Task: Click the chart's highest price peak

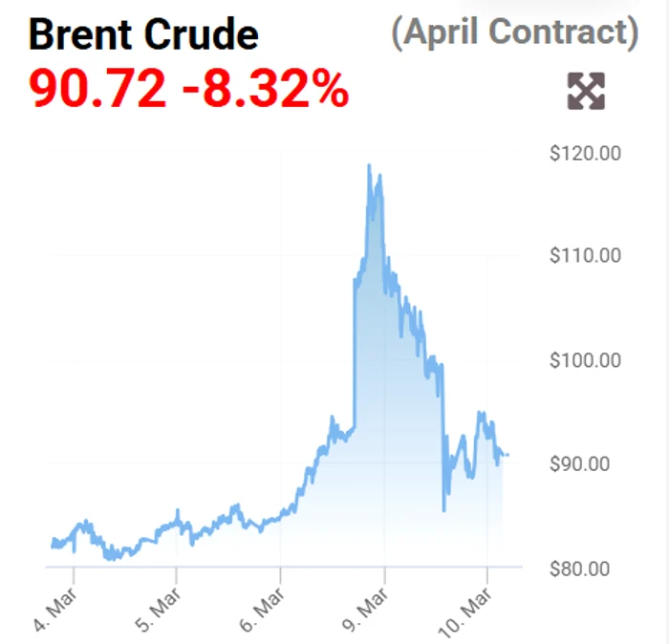Action: tap(369, 165)
